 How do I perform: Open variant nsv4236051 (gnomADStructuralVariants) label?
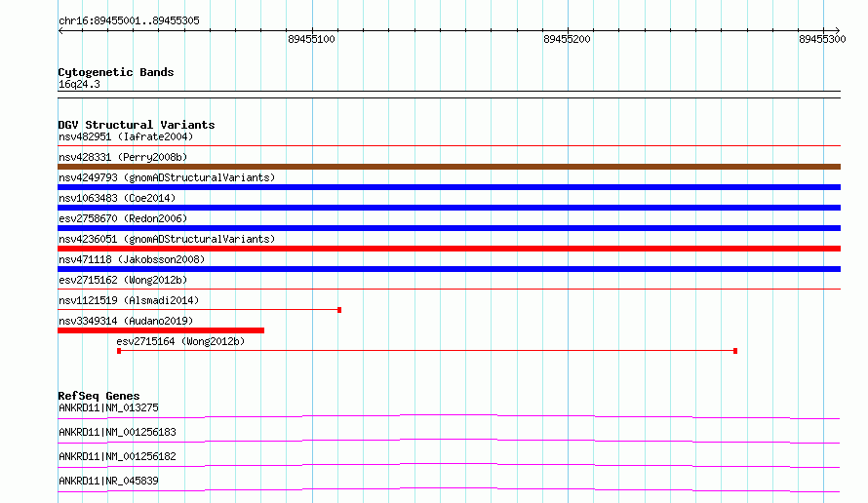(x=167, y=239)
